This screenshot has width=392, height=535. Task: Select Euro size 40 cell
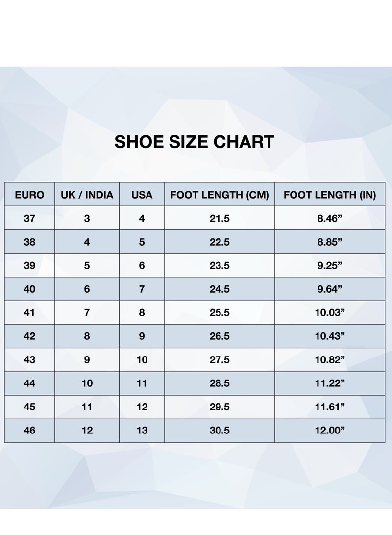tap(30, 289)
